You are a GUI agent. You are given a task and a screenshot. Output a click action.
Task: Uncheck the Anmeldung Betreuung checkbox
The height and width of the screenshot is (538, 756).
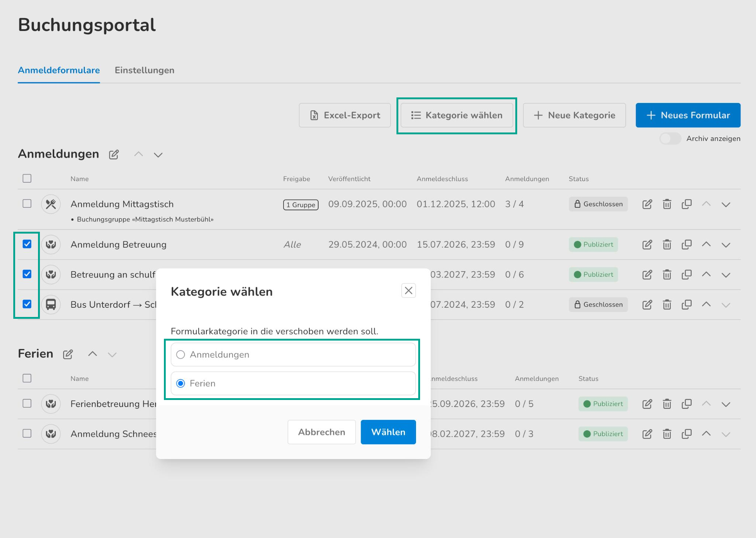tap(27, 244)
